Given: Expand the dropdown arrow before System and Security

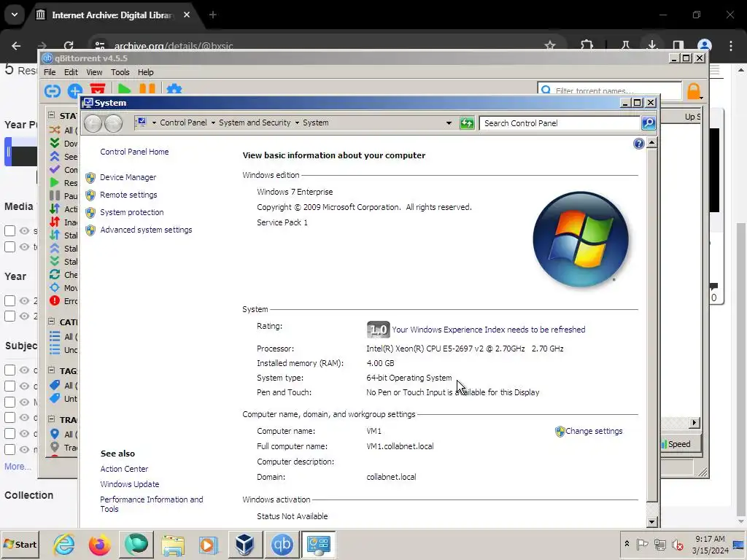Looking at the screenshot, I should click(213, 122).
